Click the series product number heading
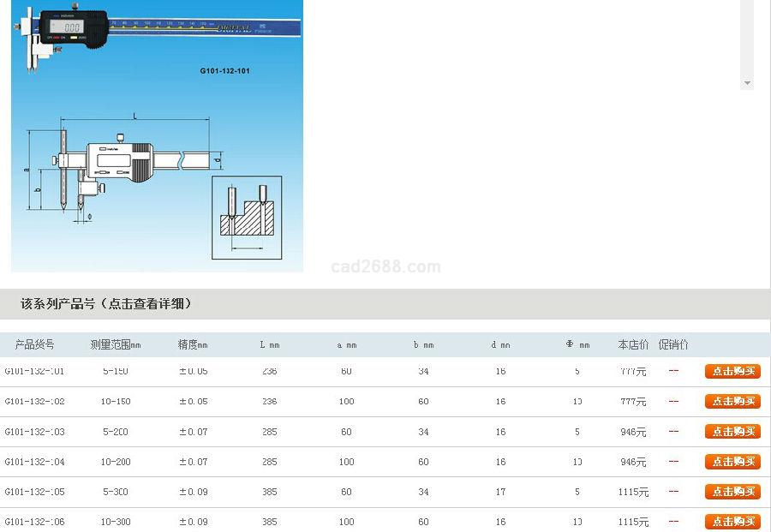The image size is (771, 532). click(106, 304)
